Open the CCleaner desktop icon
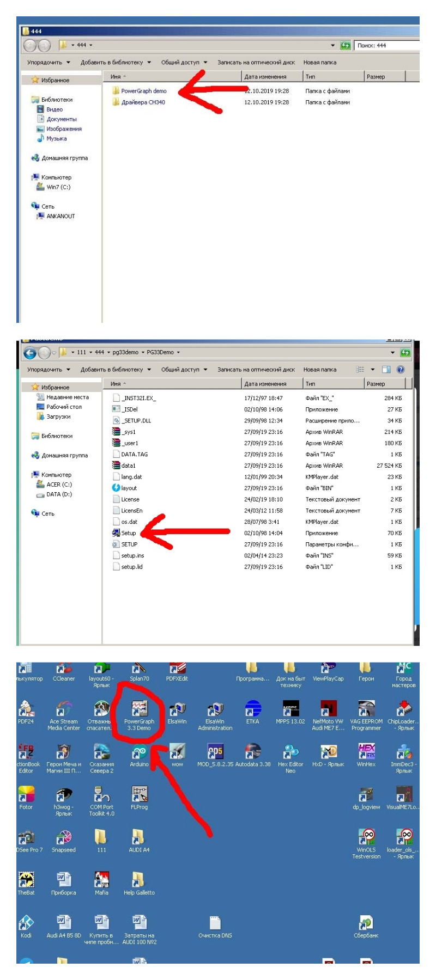 64,667
